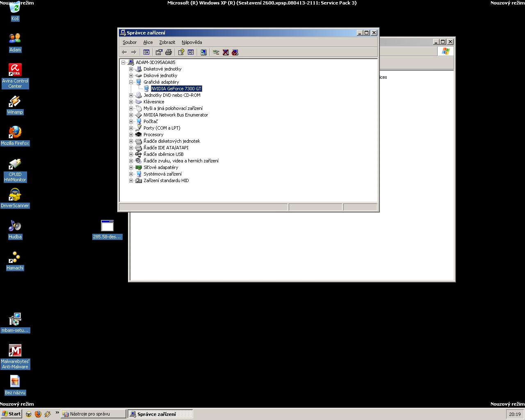Expand Diskové jednotky node
Viewport: 525px width, 420px height.
click(131, 75)
